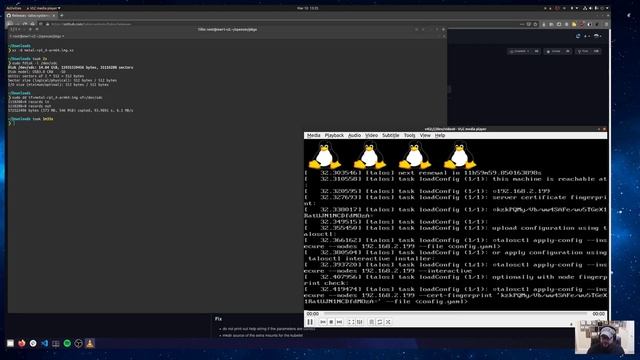This screenshot has width=640, height=360.
Task: Open the VLC Tools menu
Action: coord(409,135)
